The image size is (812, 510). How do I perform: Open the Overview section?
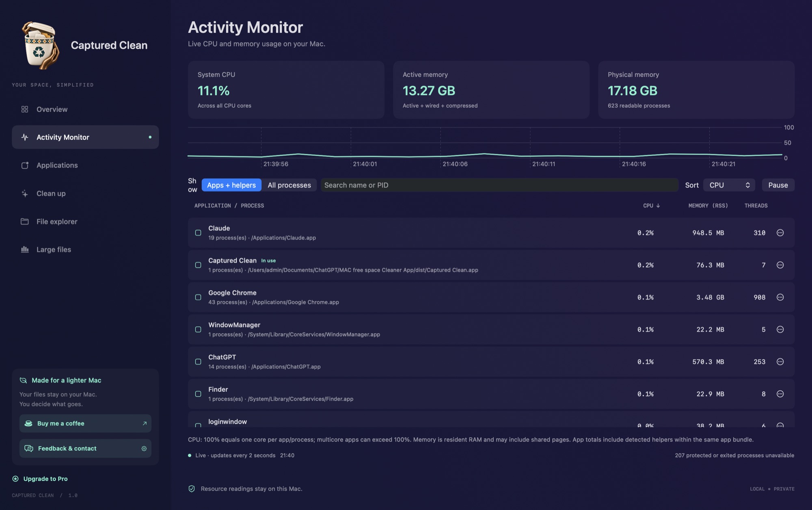(x=85, y=109)
